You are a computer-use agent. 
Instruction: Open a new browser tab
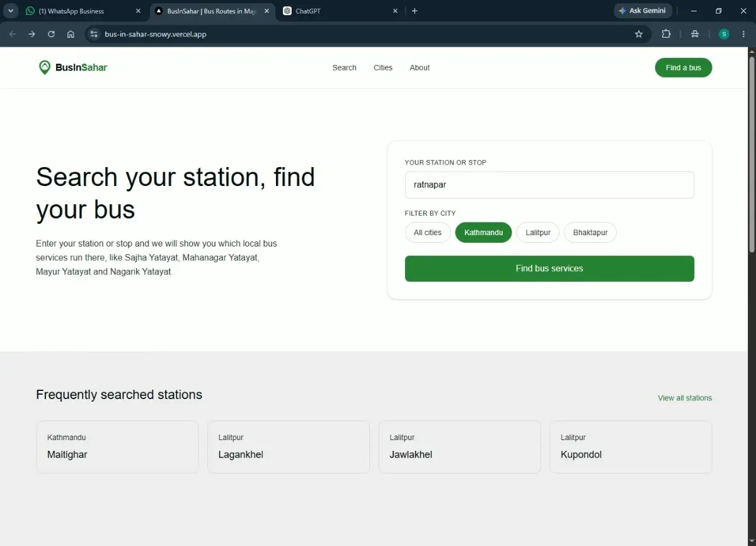pos(415,11)
